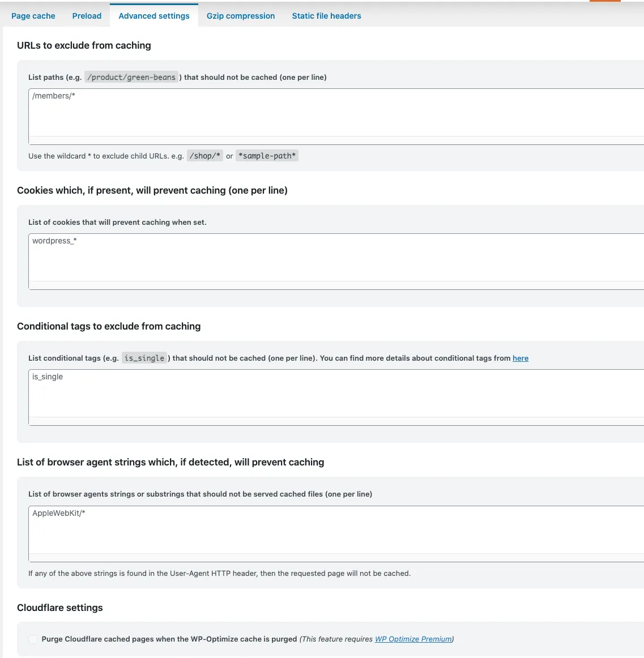Image resolution: width=644 pixels, height=658 pixels.
Task: Select the Advanced settings tab
Action: click(154, 16)
